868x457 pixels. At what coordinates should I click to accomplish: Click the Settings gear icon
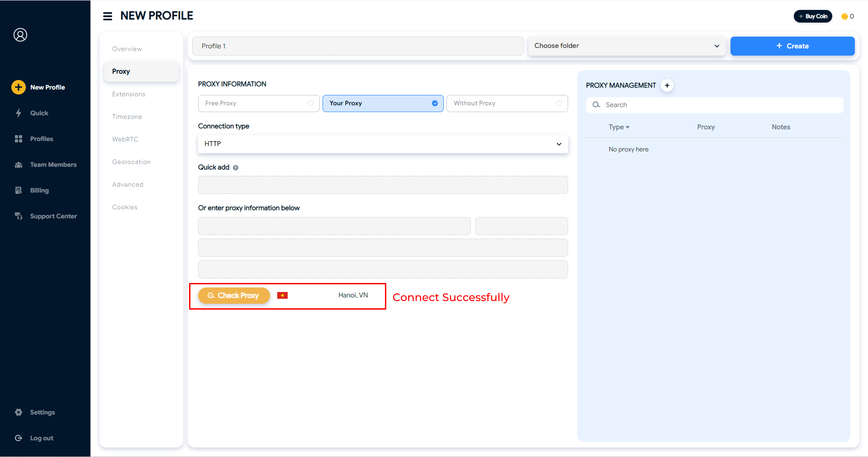19,412
